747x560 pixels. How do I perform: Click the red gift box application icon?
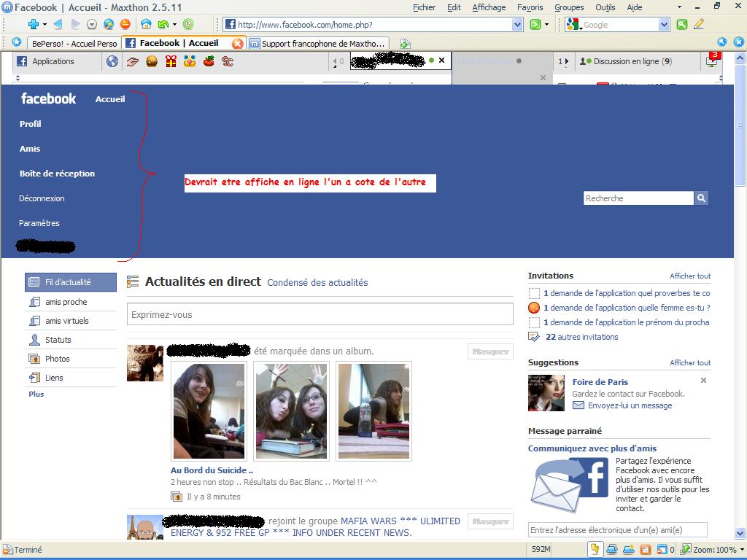[171, 61]
